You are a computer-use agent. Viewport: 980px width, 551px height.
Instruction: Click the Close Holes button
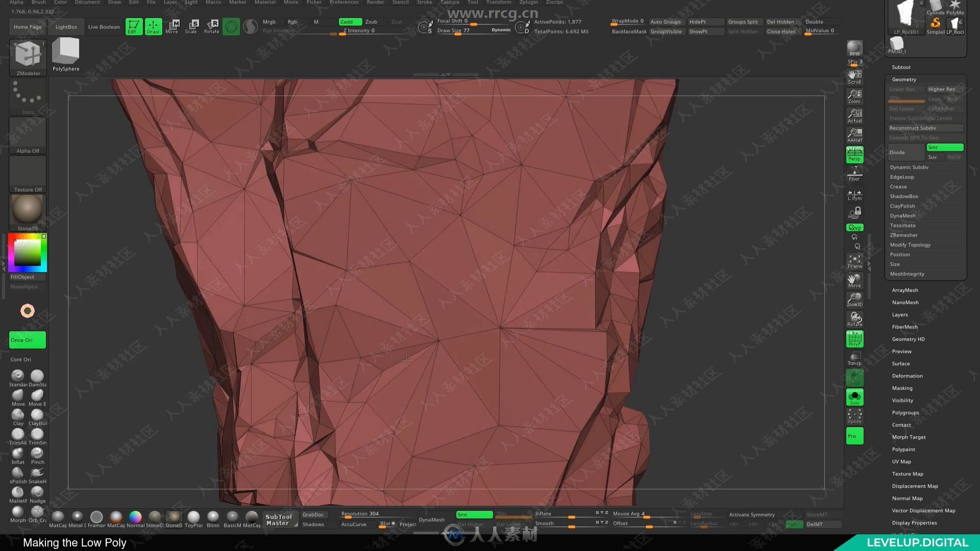pyautogui.click(x=783, y=32)
